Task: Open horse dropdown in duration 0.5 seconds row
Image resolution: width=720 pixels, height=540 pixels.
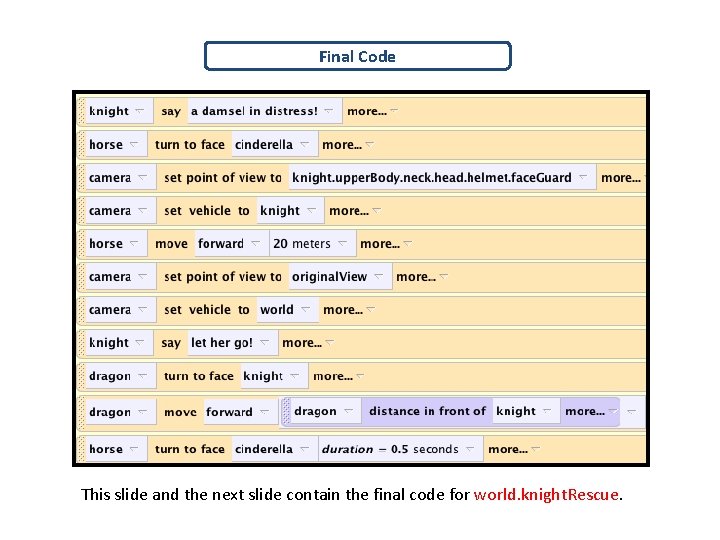Action: [116, 449]
